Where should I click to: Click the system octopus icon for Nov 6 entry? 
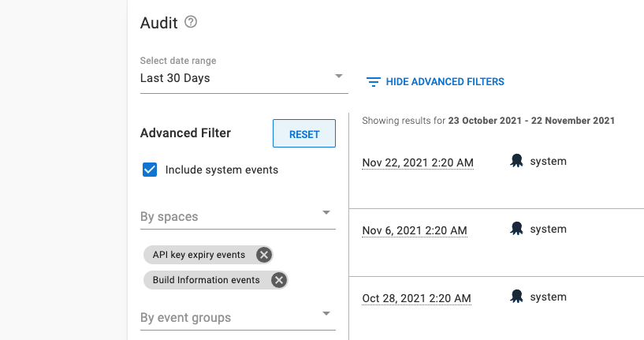516,229
